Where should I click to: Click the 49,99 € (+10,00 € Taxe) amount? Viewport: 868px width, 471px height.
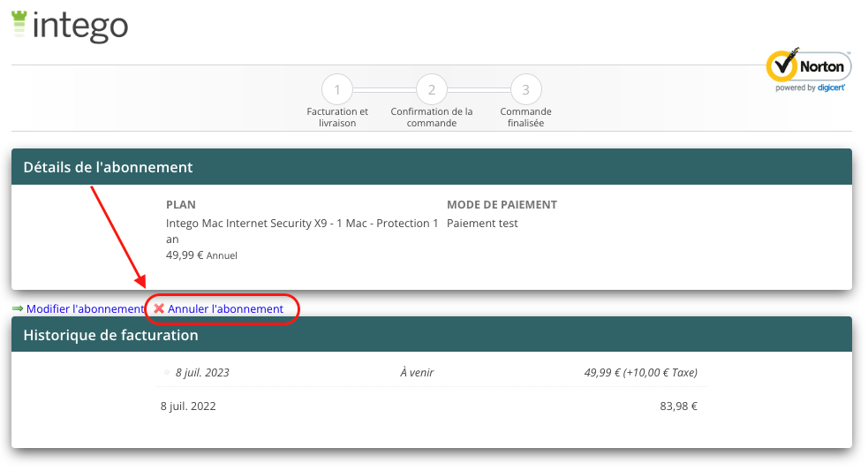[x=640, y=372]
